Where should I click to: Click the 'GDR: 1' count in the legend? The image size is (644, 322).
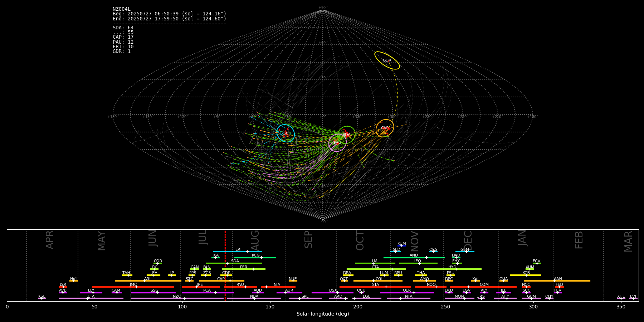(x=122, y=51)
